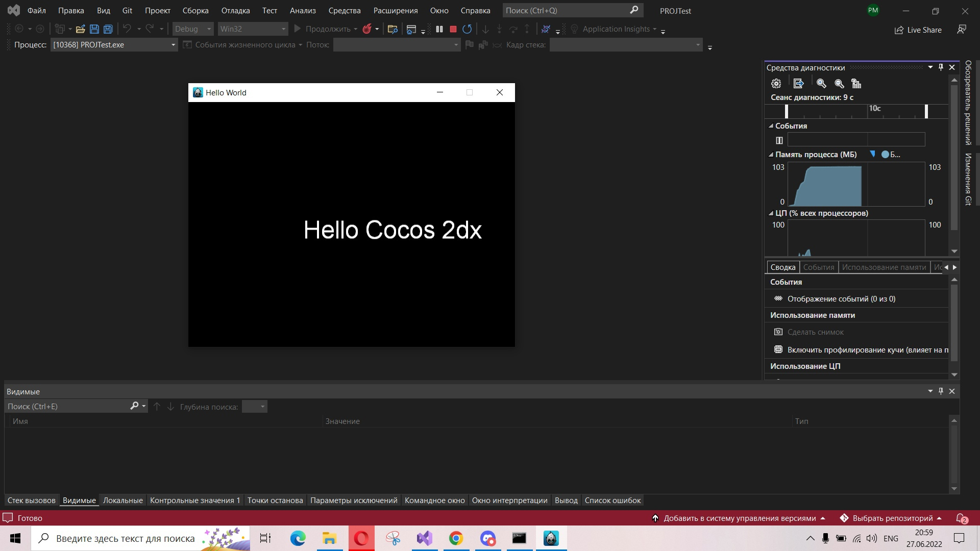
Task: Click the left timeline selection handle
Action: pyautogui.click(x=787, y=111)
